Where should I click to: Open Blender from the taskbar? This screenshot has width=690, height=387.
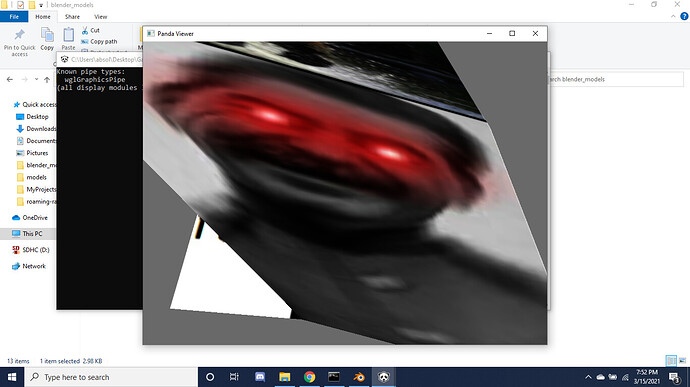tap(359, 377)
